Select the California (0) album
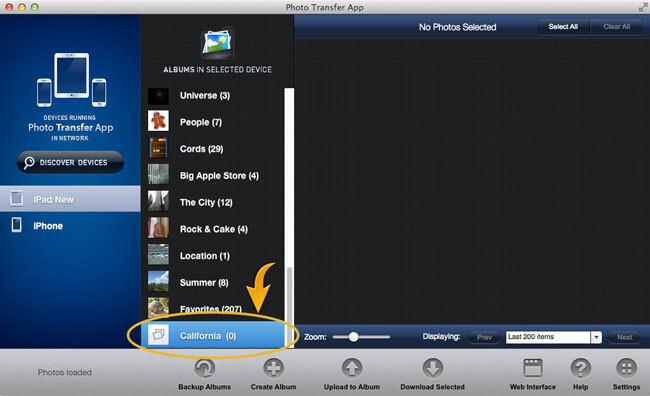 coord(213,335)
